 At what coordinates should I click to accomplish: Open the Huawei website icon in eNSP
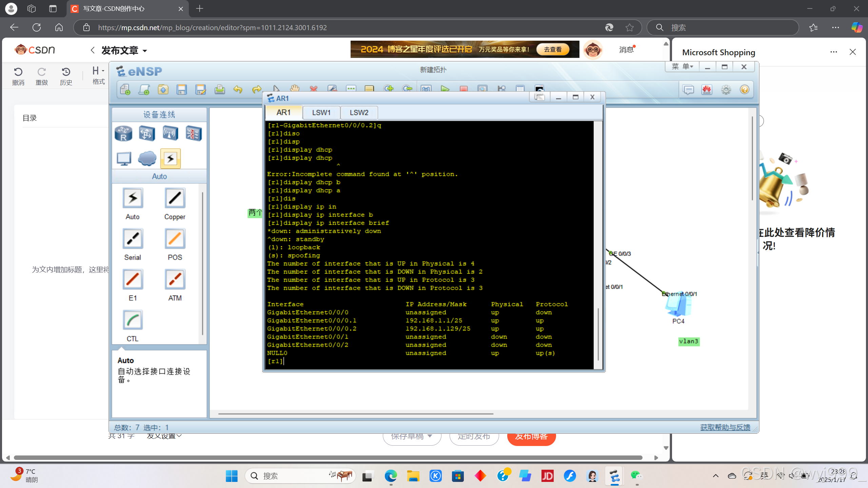tap(707, 89)
